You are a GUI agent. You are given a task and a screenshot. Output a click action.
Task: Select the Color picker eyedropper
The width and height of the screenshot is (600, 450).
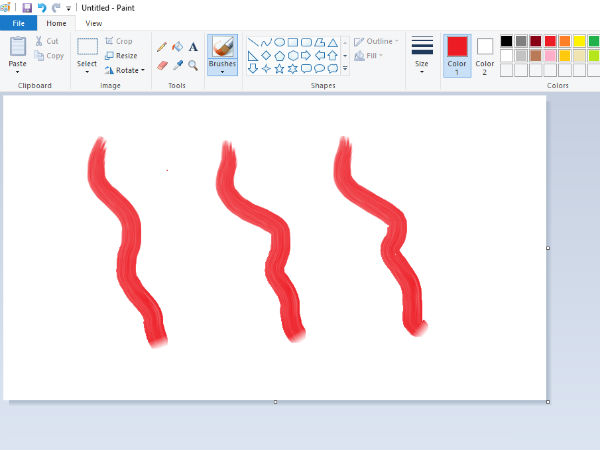click(177, 65)
